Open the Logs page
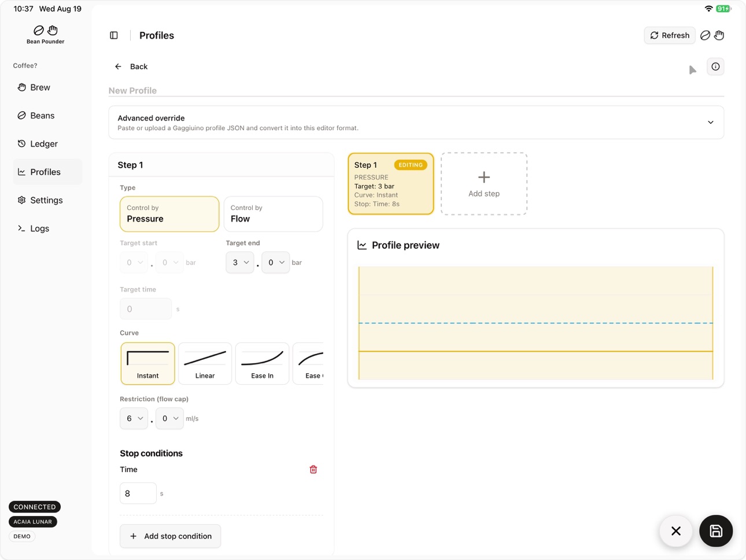 pyautogui.click(x=47, y=229)
